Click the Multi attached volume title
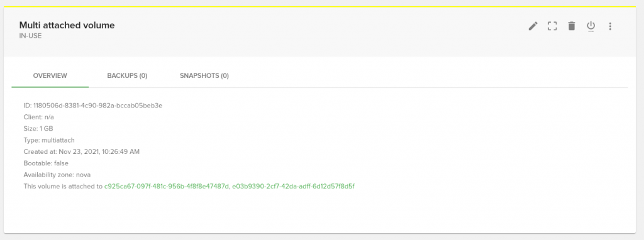 pyautogui.click(x=67, y=25)
